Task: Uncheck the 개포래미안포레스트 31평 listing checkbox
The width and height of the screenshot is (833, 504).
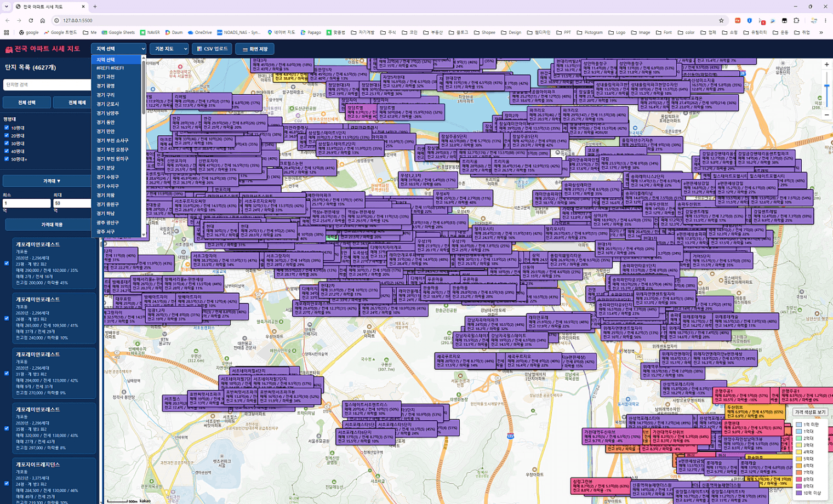Action: (x=7, y=374)
